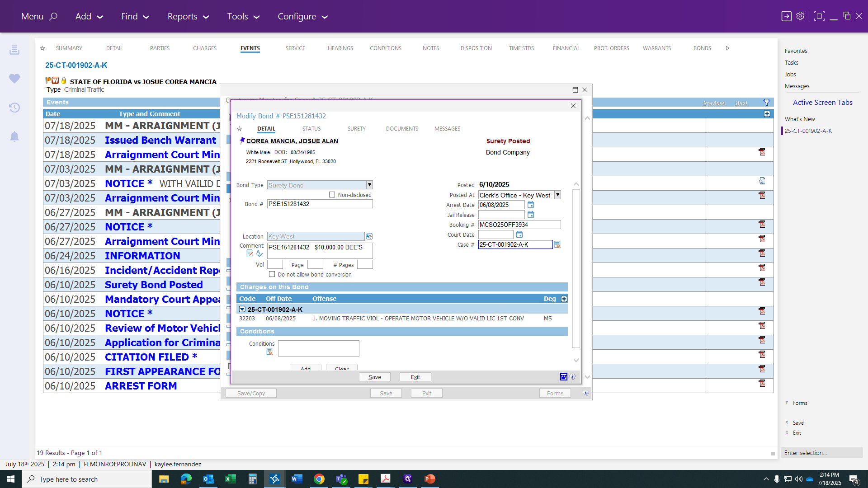This screenshot has height=488, width=868.
Task: Click the Bond # input field
Action: [320, 204]
